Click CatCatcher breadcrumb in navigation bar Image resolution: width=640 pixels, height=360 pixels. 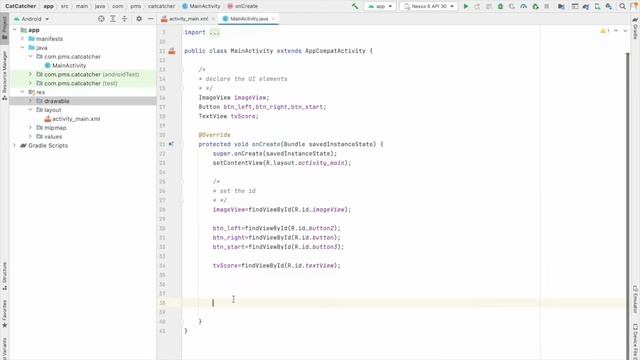20,6
